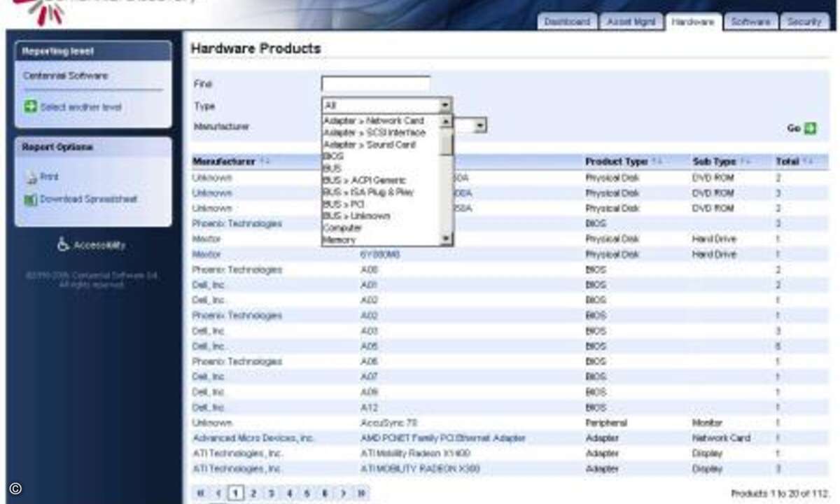Click inside the Find text box

tap(376, 84)
